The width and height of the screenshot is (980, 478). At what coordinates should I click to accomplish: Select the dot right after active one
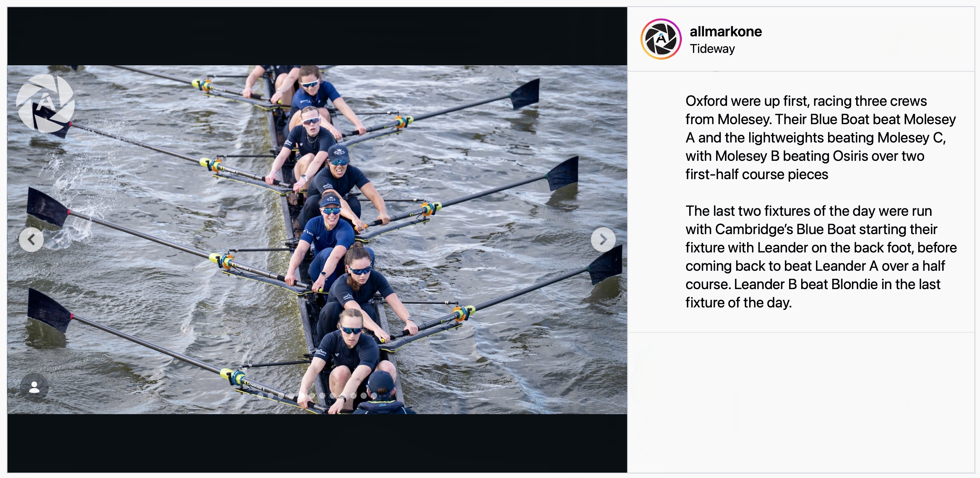coord(312,396)
